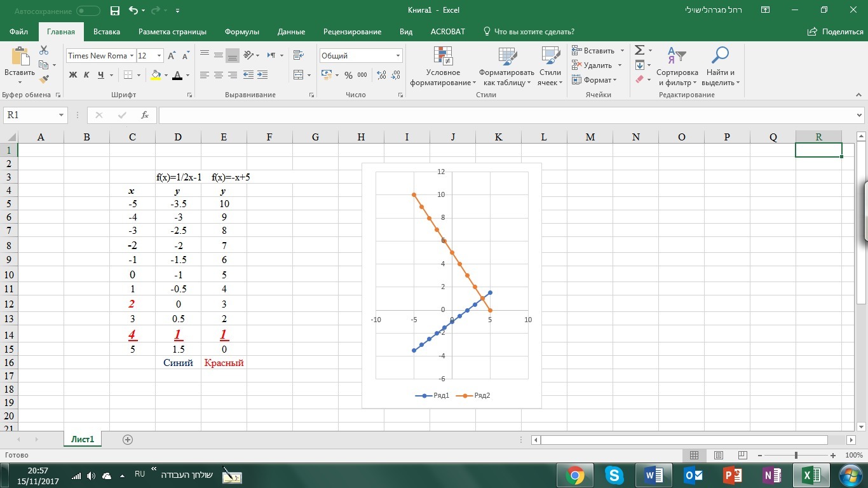
Task: Switch to the Вставка tab
Action: [107, 32]
